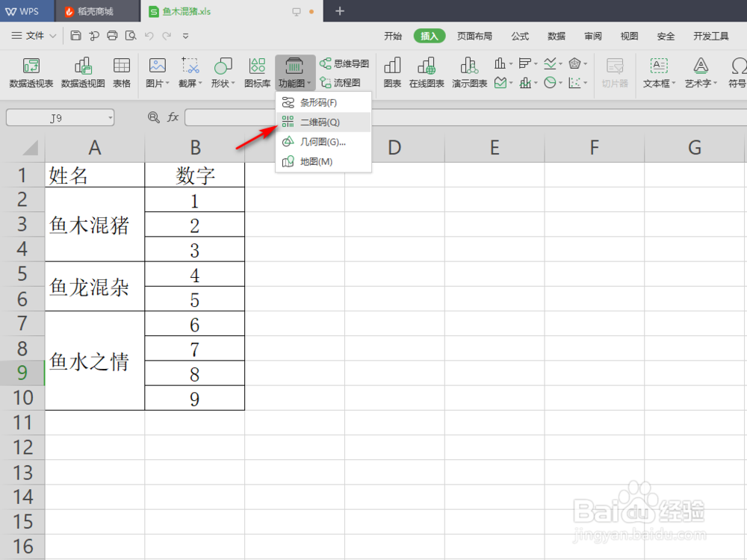
Task: Click the print preview icon
Action: coord(131,35)
